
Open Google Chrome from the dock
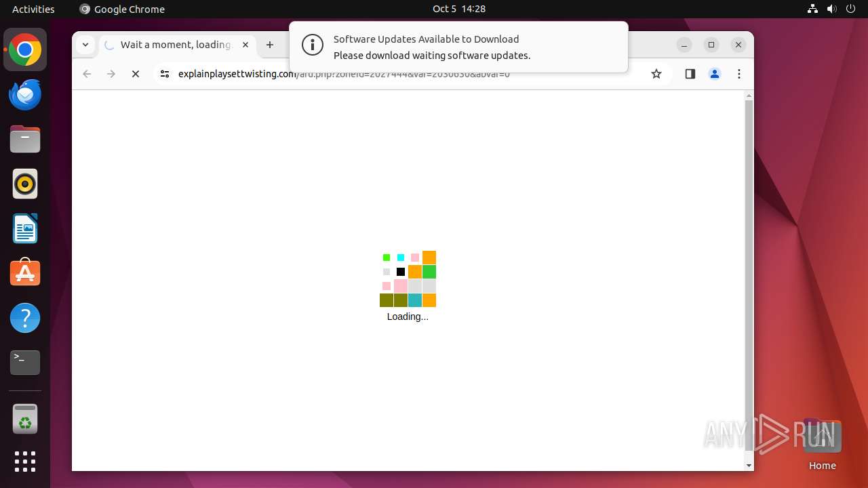click(x=25, y=49)
